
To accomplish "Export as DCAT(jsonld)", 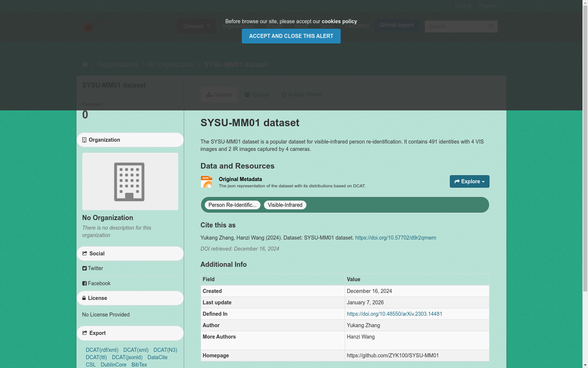I will pyautogui.click(x=127, y=357).
